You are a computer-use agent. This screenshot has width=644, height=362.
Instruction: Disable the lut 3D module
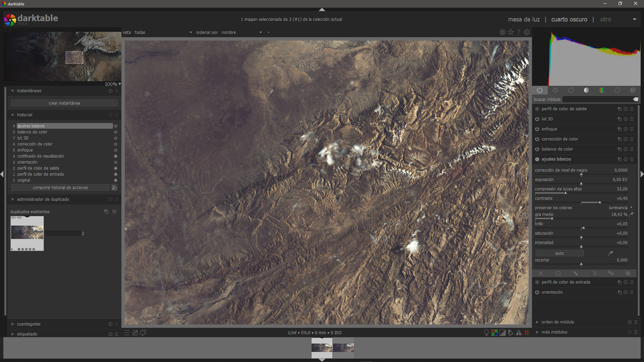[x=537, y=119]
